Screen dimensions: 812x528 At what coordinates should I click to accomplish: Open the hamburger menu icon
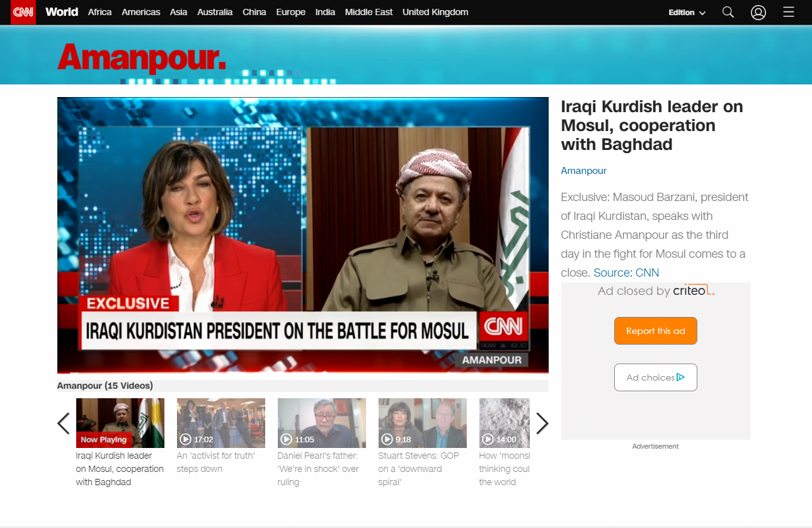pyautogui.click(x=788, y=12)
